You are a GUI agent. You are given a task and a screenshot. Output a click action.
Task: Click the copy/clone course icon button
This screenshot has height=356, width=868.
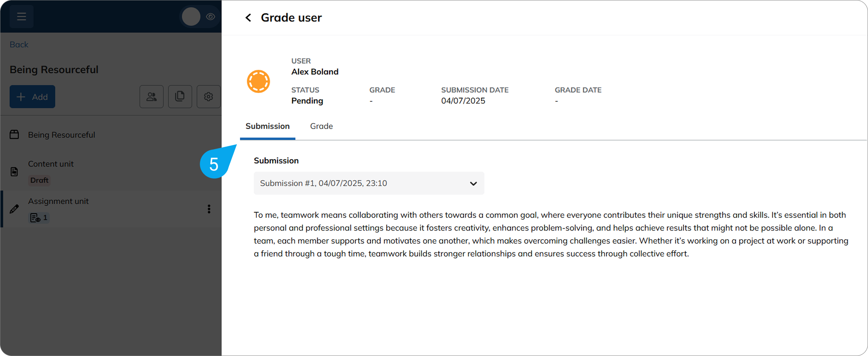[180, 97]
